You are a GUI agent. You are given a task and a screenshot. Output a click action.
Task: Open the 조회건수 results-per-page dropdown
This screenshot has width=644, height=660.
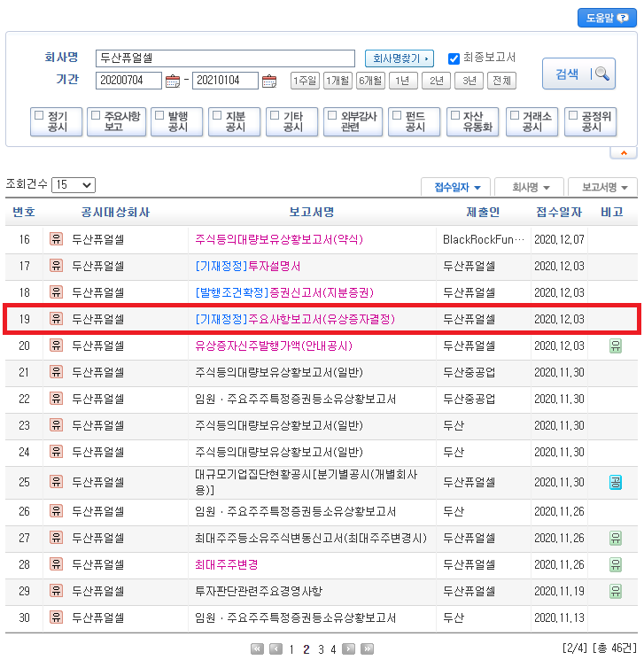[x=74, y=185]
